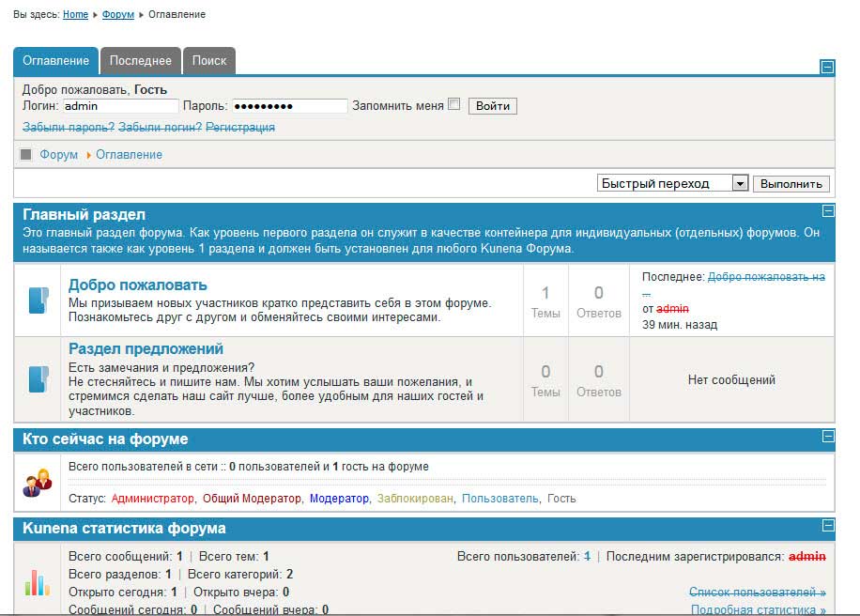Click the Общий Модератор status label
860x616 pixels.
click(252, 499)
